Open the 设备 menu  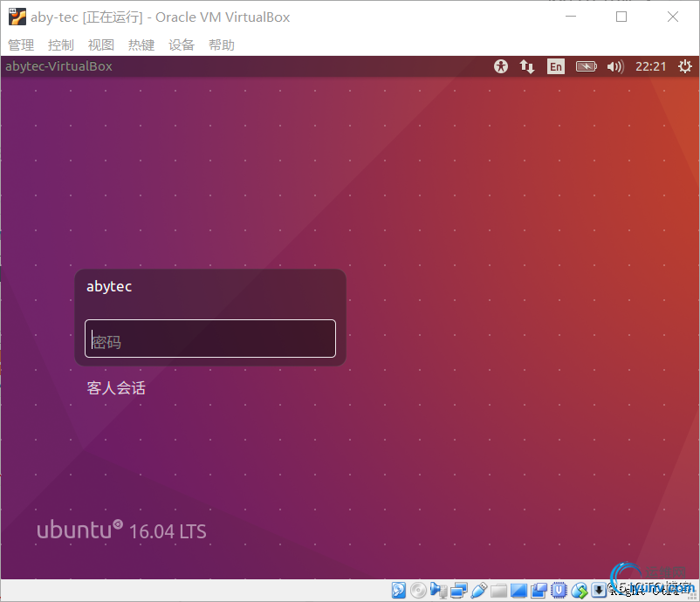pos(182,44)
